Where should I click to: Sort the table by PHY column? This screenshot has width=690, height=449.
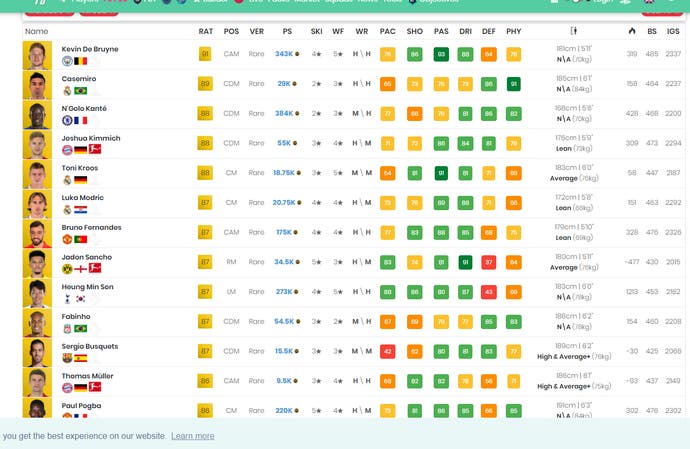tap(514, 31)
